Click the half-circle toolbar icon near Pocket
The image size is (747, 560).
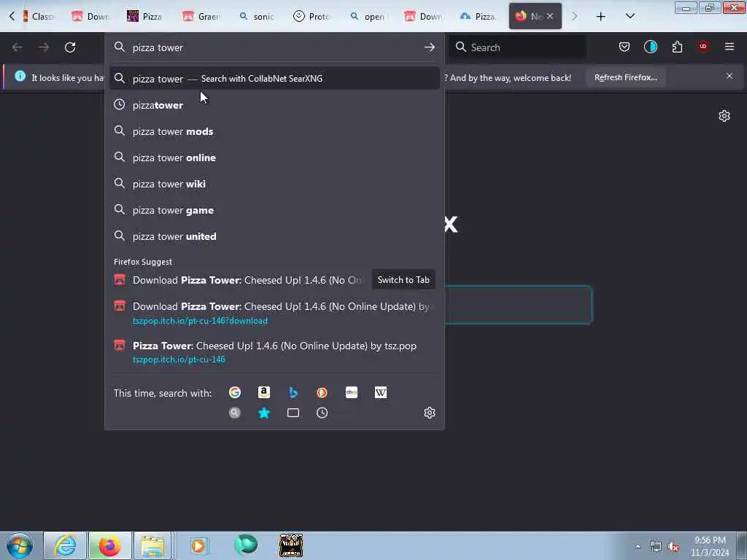[x=650, y=47]
